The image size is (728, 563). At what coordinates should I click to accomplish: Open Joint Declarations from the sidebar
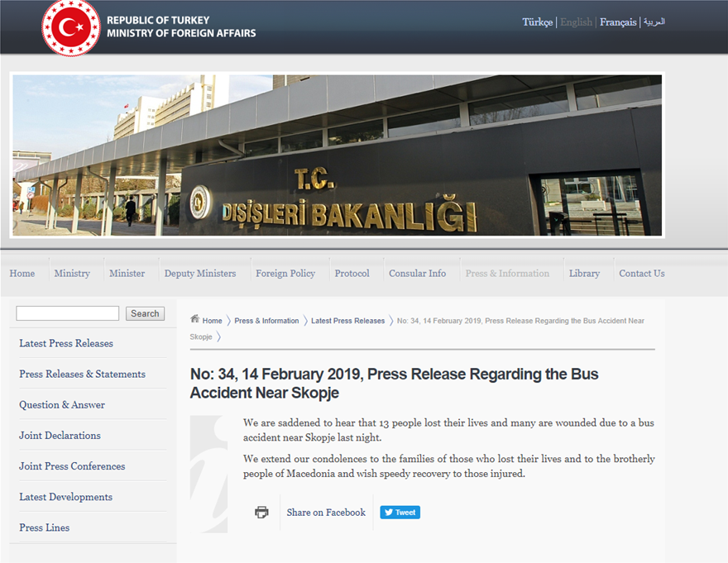[x=60, y=436]
